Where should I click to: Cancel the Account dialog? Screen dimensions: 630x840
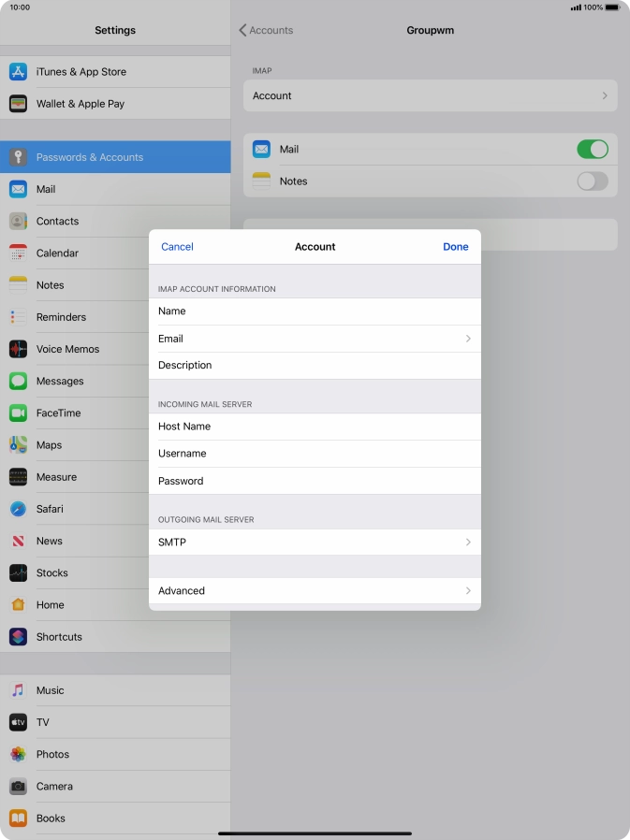coord(177,247)
